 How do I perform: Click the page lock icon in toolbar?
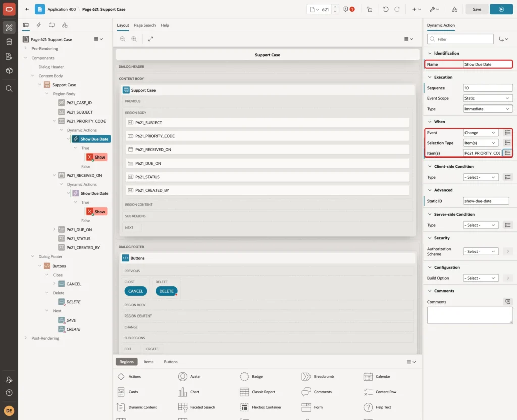coord(369,9)
